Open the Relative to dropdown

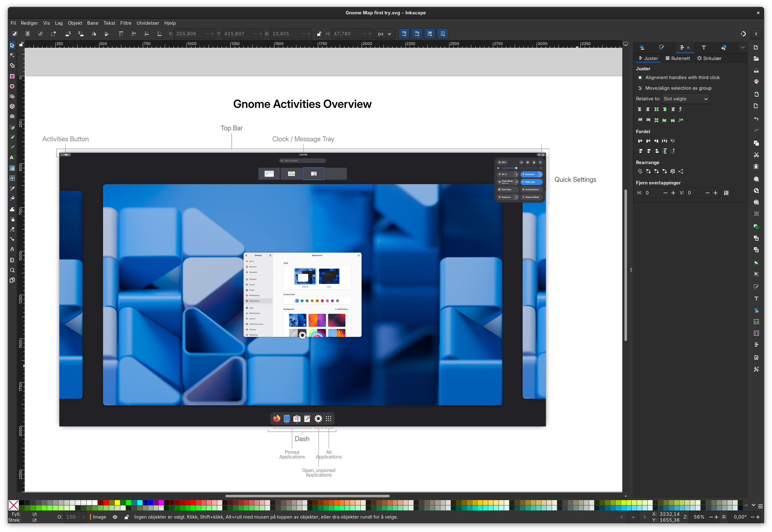[685, 99]
